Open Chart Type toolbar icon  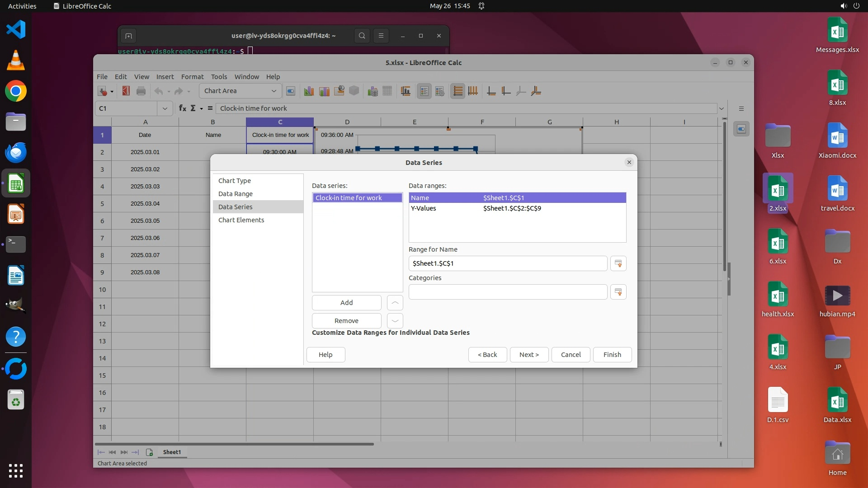pos(309,91)
